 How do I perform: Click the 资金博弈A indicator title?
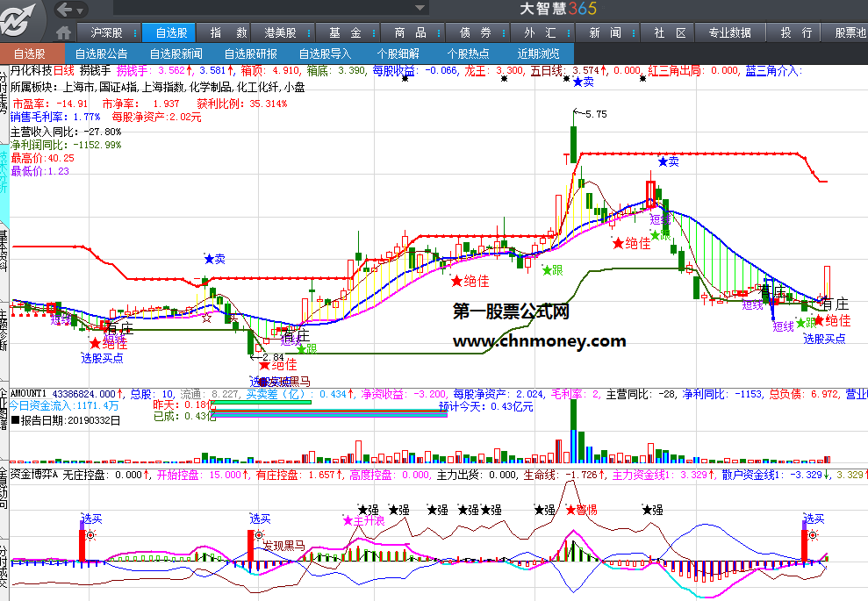(x=33, y=475)
